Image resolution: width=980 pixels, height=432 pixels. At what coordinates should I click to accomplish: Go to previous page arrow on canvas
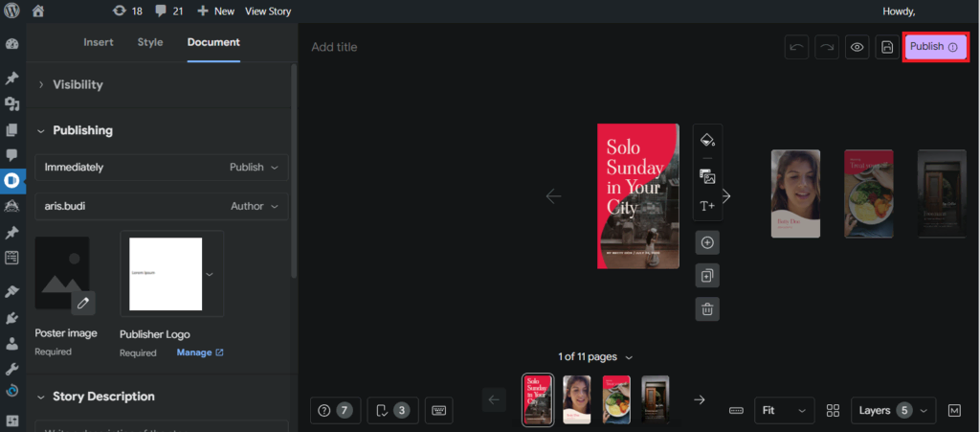554,196
